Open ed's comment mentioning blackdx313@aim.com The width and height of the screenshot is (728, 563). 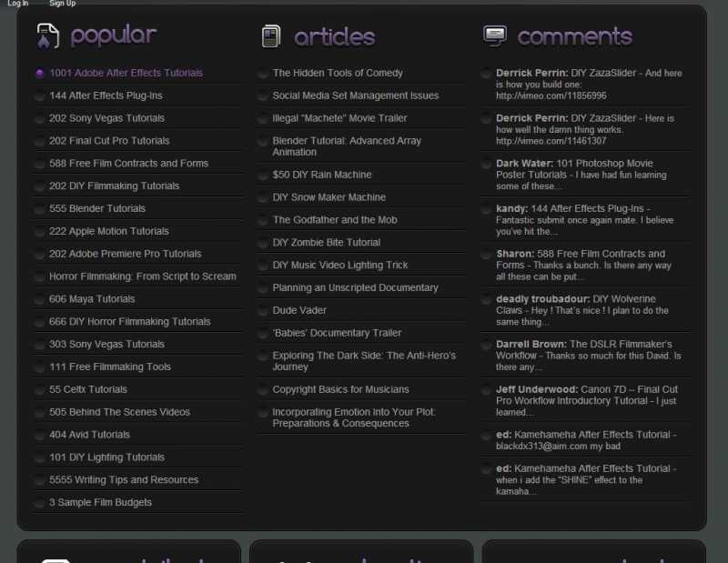[586, 440]
